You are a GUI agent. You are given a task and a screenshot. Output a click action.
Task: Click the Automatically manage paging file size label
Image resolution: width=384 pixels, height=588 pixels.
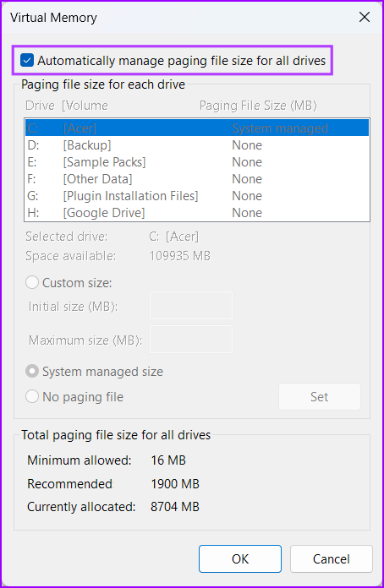tap(181, 60)
